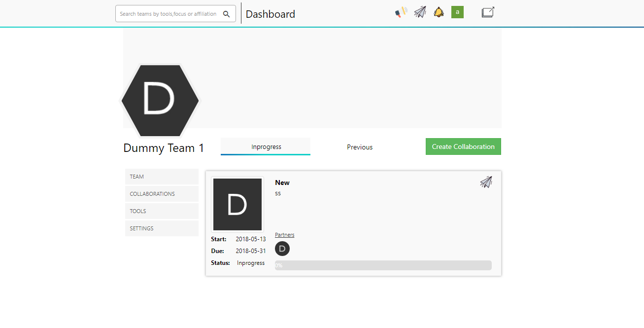Open the notifications bell
This screenshot has height=328, width=644.
coord(439,12)
